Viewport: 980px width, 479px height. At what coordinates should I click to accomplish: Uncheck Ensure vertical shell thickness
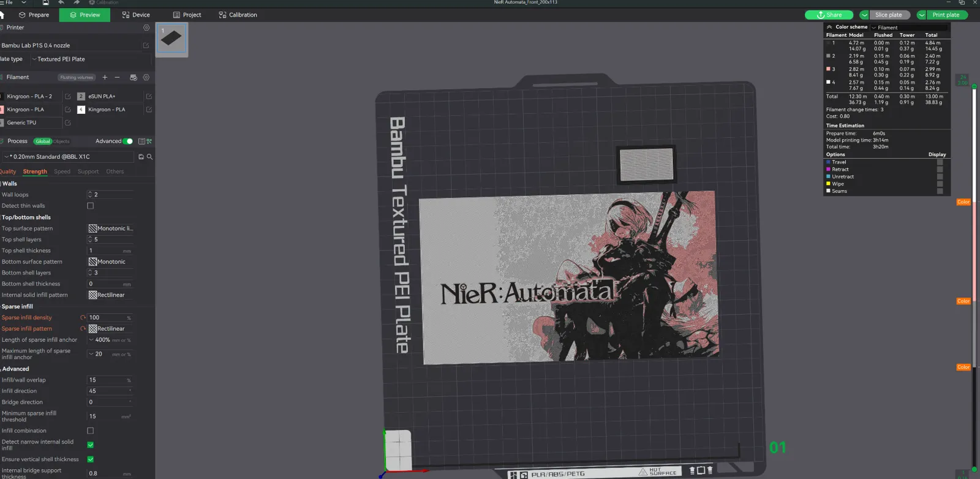click(x=91, y=459)
